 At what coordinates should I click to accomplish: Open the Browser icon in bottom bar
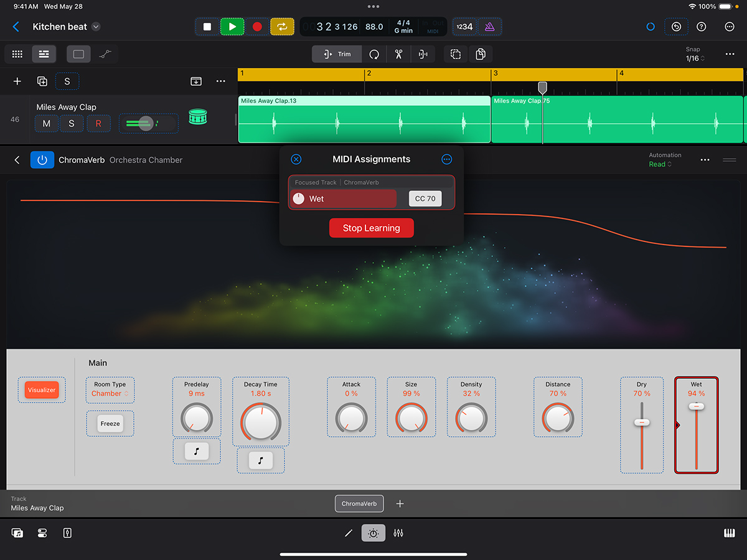tap(17, 533)
